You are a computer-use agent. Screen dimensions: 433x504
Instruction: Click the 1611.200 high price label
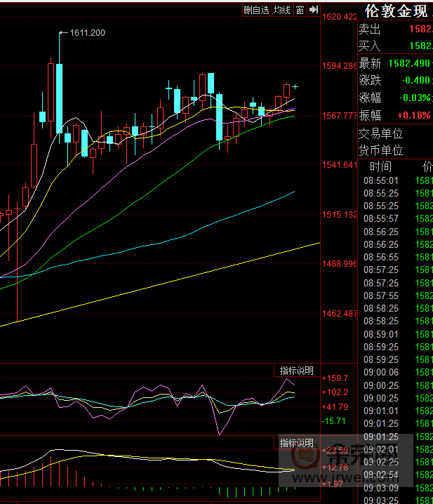pos(88,33)
